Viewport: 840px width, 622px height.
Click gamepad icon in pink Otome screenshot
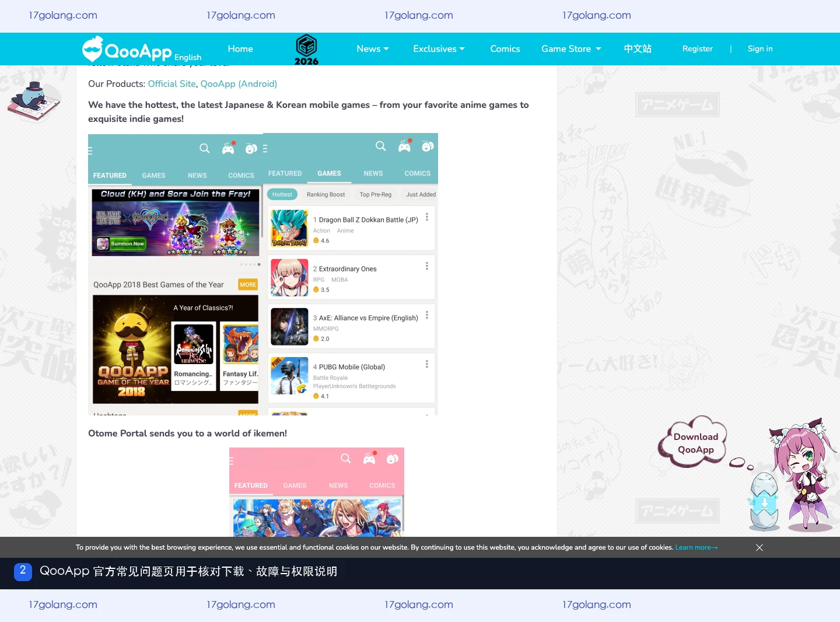tap(369, 459)
